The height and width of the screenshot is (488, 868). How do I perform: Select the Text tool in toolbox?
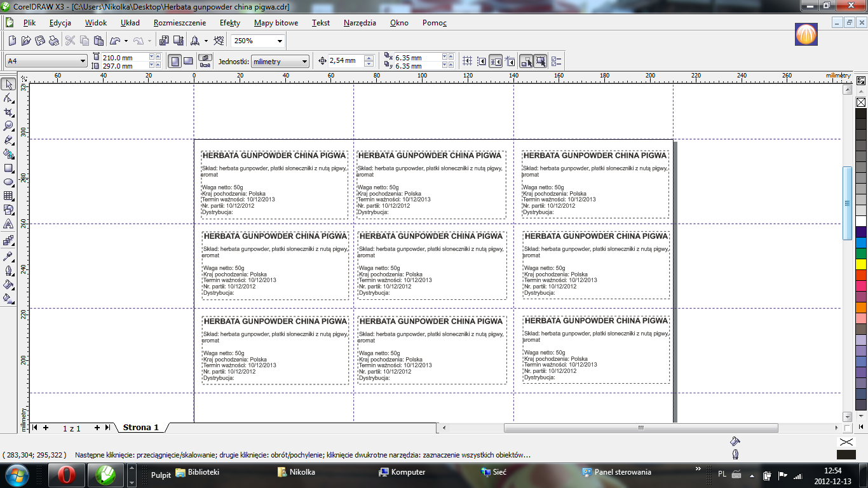(x=9, y=224)
